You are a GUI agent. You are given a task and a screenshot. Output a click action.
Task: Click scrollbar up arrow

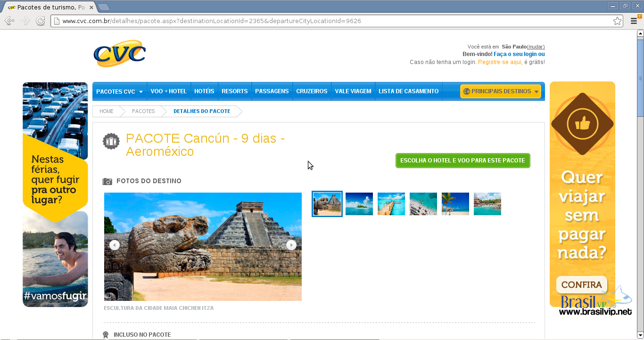pyautogui.click(x=640, y=33)
